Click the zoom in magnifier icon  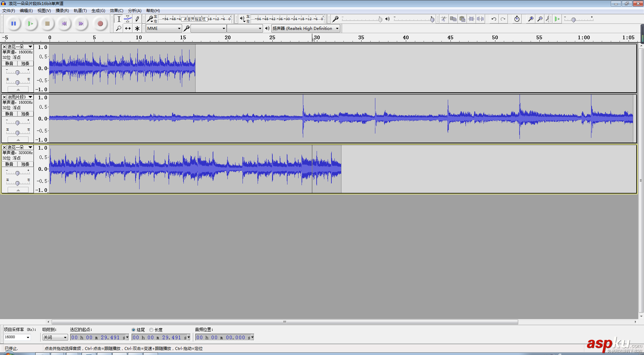530,19
